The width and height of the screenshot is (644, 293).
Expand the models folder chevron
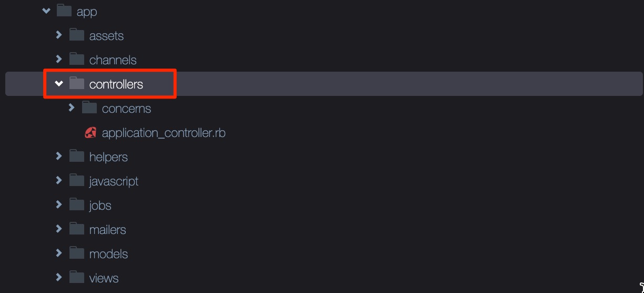pos(59,253)
